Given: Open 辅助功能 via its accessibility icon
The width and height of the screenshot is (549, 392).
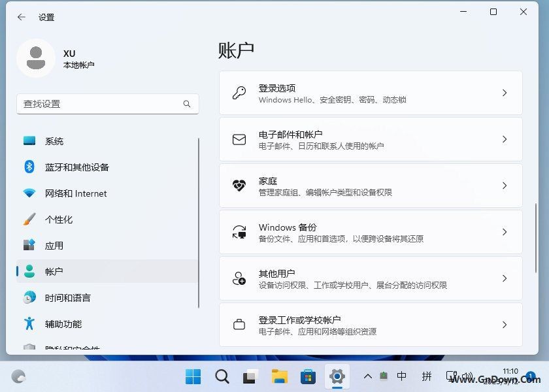Looking at the screenshot, I should click(29, 324).
